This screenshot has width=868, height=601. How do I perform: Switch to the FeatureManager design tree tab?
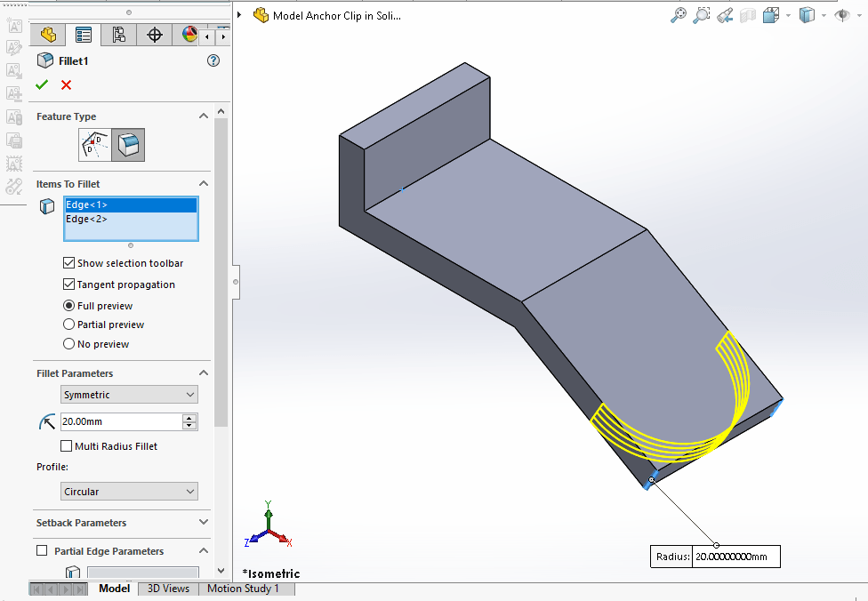48,34
